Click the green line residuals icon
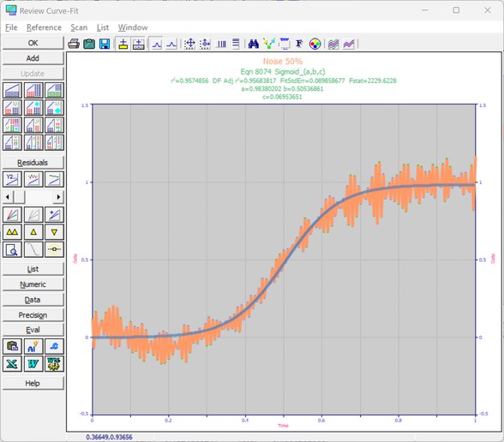The image size is (504, 442). tap(54, 179)
